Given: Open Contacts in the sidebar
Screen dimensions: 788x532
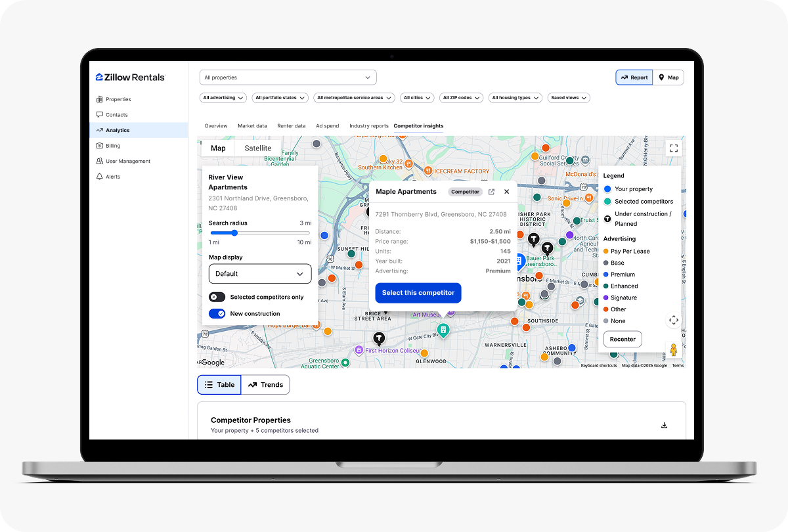Looking at the screenshot, I should point(139,115).
